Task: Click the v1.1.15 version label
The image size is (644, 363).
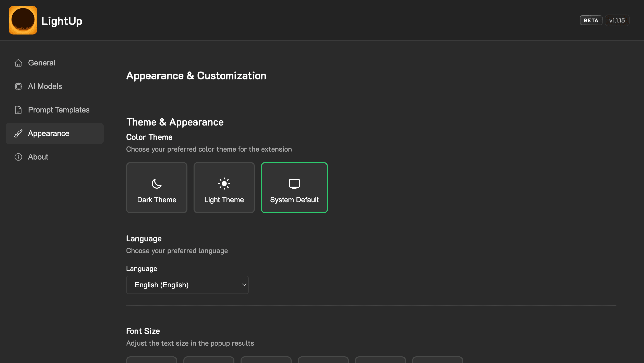Action: pos(617,20)
